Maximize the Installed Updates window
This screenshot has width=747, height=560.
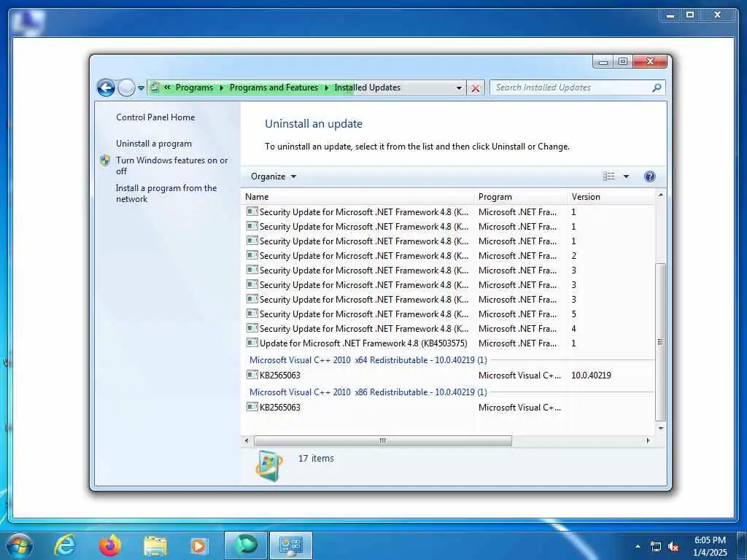coord(623,61)
